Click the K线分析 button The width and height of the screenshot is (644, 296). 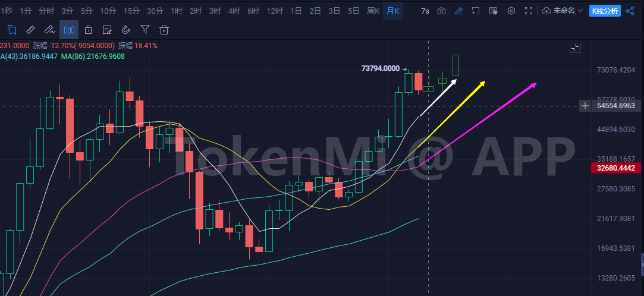(x=605, y=11)
